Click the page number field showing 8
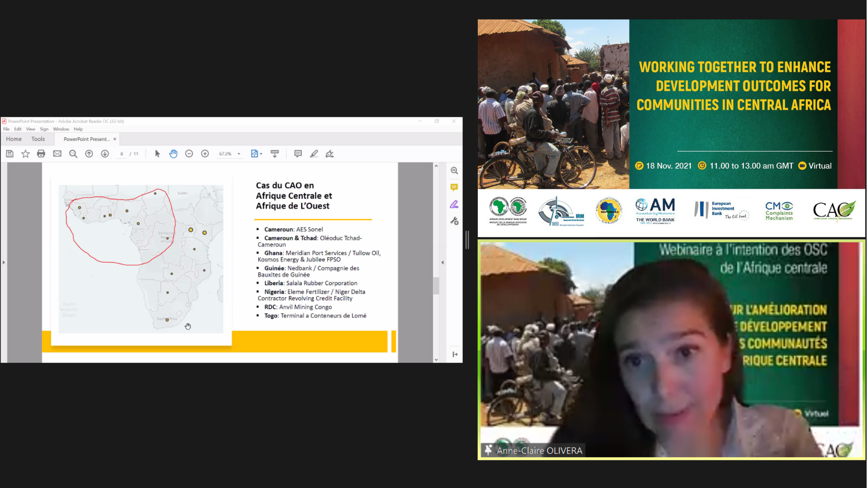 point(122,154)
